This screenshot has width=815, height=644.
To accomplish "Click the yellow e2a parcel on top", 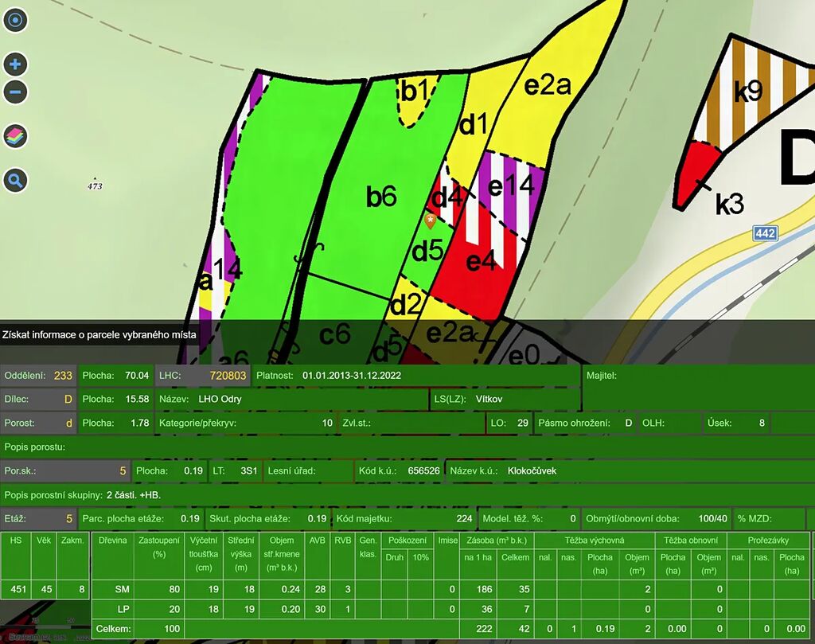I will (x=548, y=86).
